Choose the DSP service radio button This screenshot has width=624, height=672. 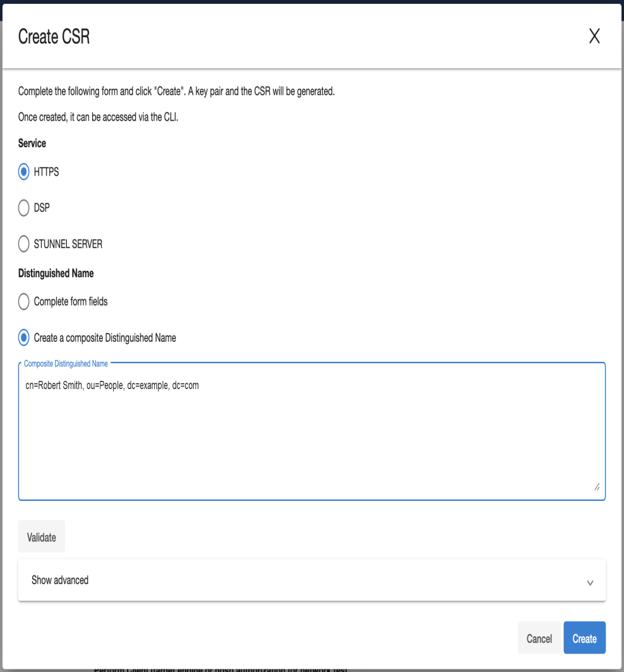pyautogui.click(x=24, y=208)
